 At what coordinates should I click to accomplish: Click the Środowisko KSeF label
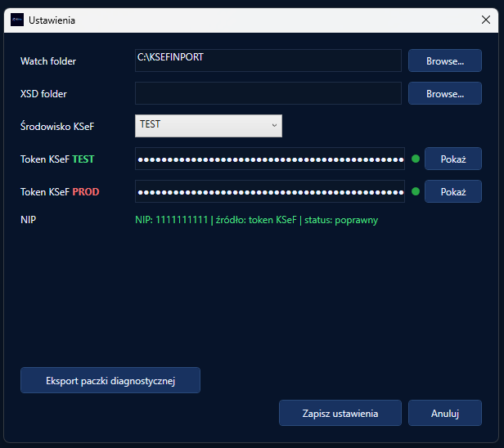62,127
